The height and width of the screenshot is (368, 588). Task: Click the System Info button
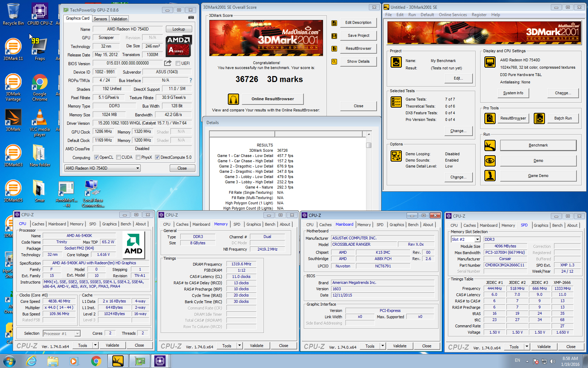point(513,93)
